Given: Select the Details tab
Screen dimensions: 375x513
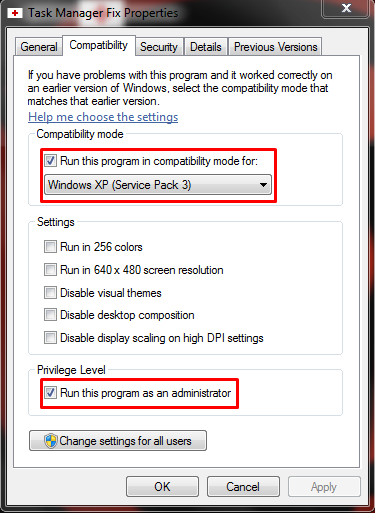Looking at the screenshot, I should click(206, 47).
